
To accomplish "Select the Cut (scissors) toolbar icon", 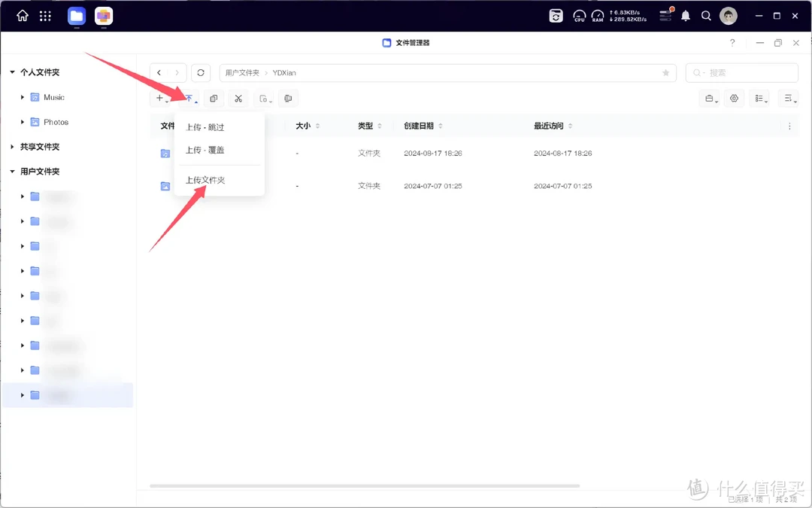I will (x=238, y=99).
